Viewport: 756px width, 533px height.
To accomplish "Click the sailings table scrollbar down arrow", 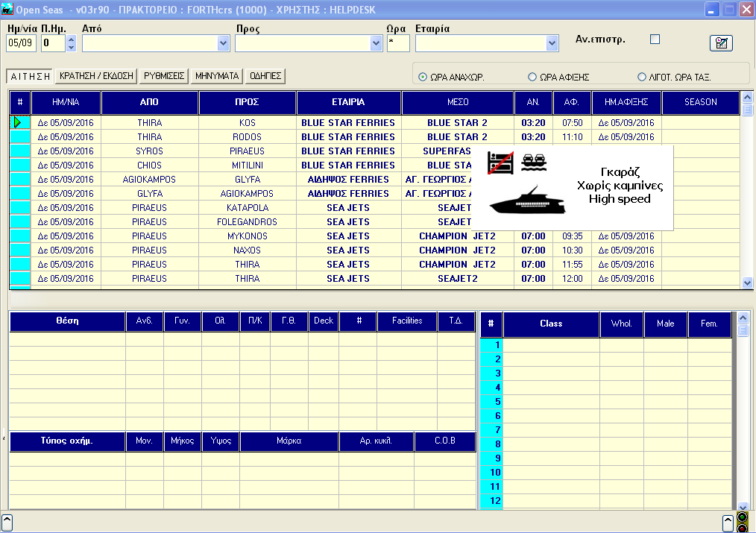I will [747, 283].
